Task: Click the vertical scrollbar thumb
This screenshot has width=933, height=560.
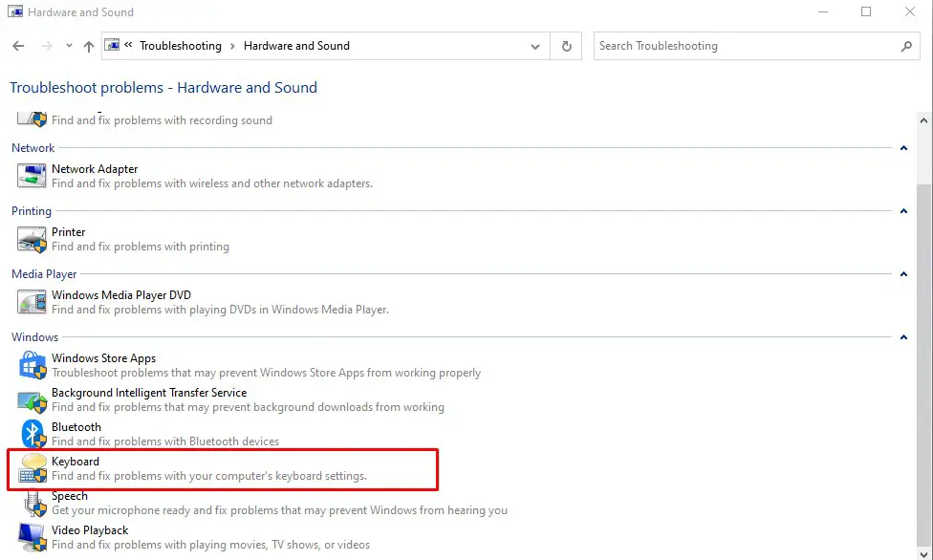Action: (x=923, y=363)
